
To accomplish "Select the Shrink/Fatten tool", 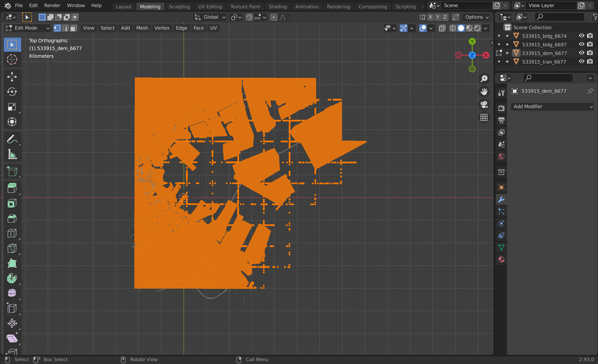I will coord(12,323).
